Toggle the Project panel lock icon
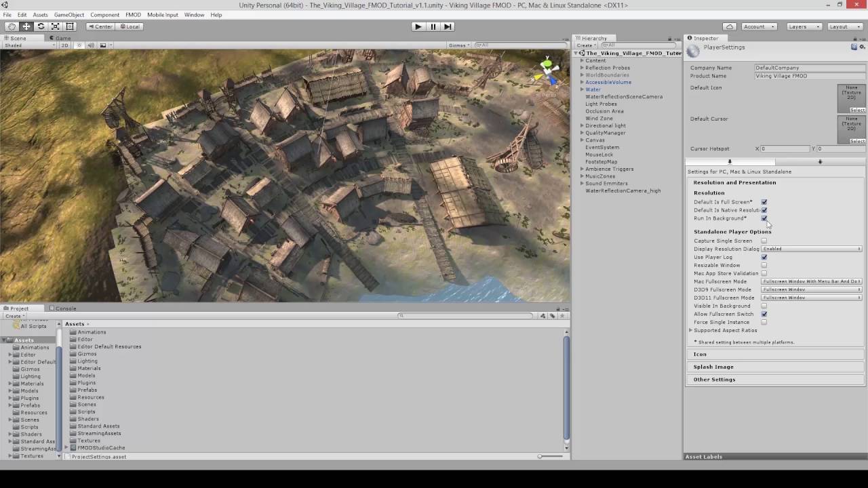Screen dimensions: 868x488 (558, 308)
